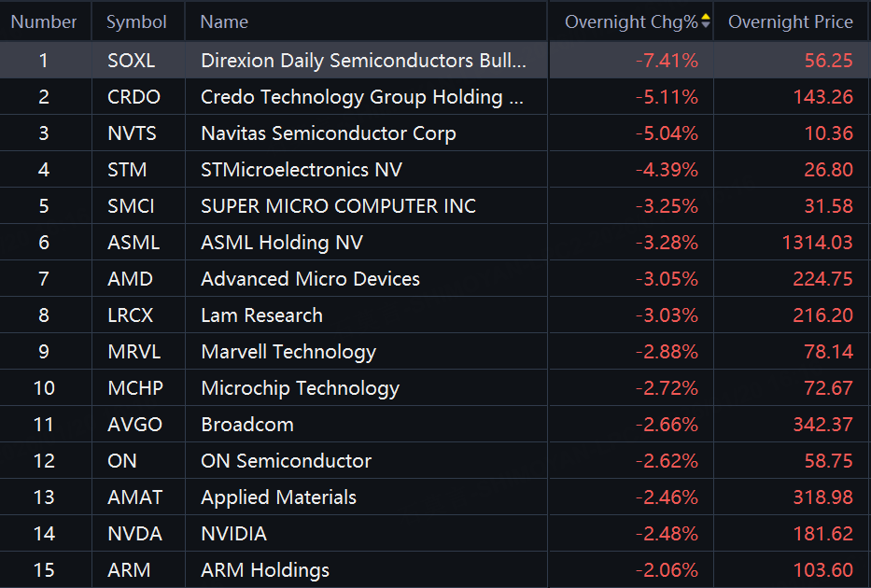The width and height of the screenshot is (871, 588).
Task: Click the Symbol column header
Action: tap(136, 21)
